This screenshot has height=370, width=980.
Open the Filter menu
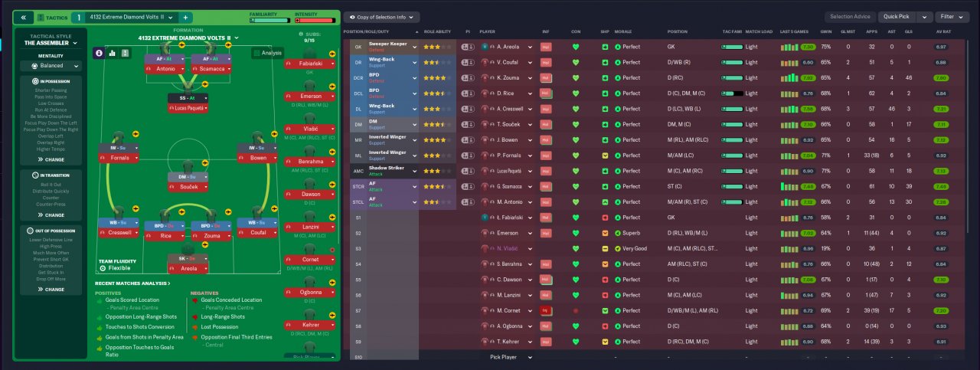pos(952,16)
